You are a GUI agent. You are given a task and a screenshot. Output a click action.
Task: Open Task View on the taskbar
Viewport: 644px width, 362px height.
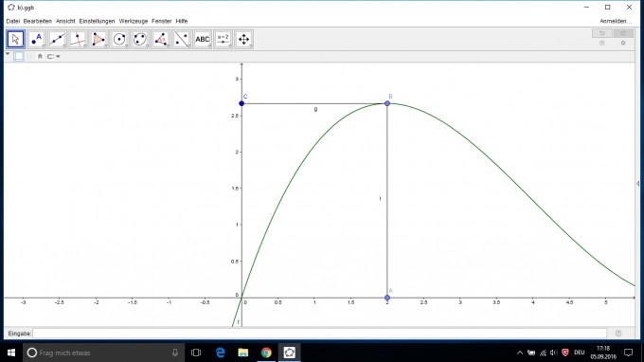(x=196, y=353)
